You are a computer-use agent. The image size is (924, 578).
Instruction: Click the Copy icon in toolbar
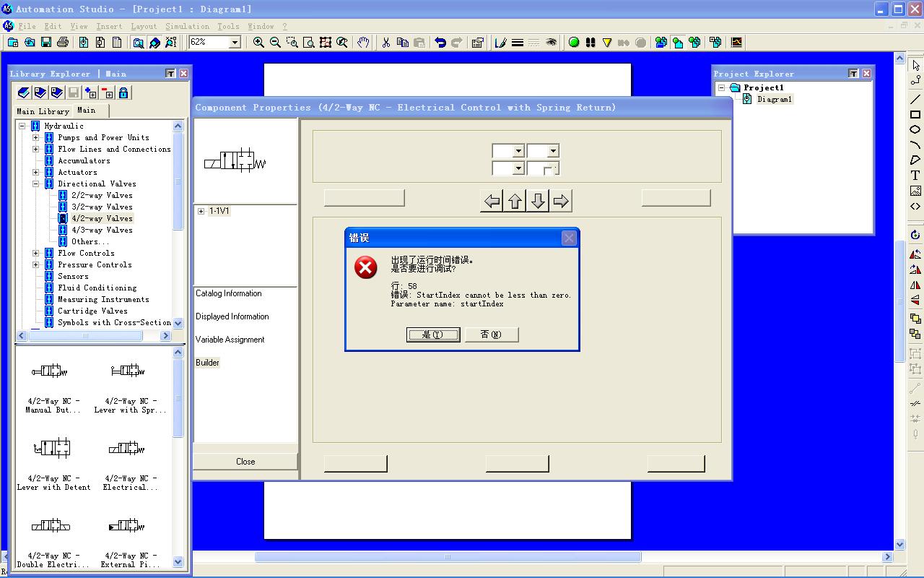coord(403,43)
